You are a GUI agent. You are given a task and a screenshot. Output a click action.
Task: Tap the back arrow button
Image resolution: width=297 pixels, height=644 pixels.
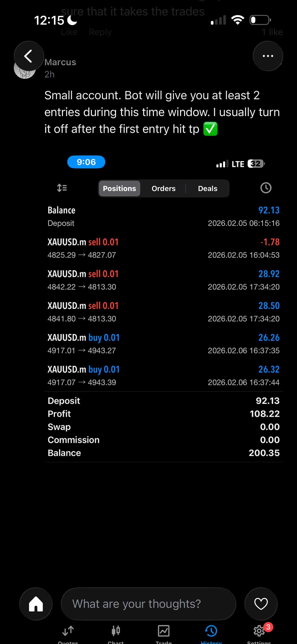point(29,56)
